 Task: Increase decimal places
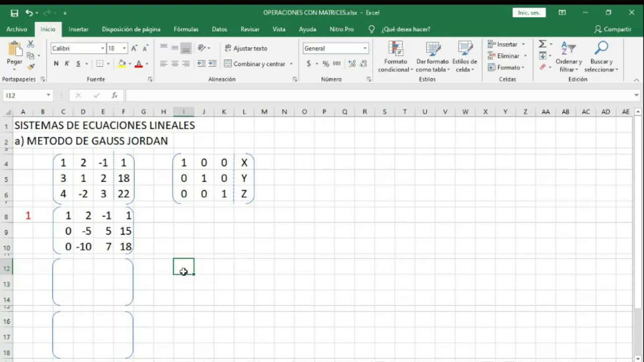point(352,64)
